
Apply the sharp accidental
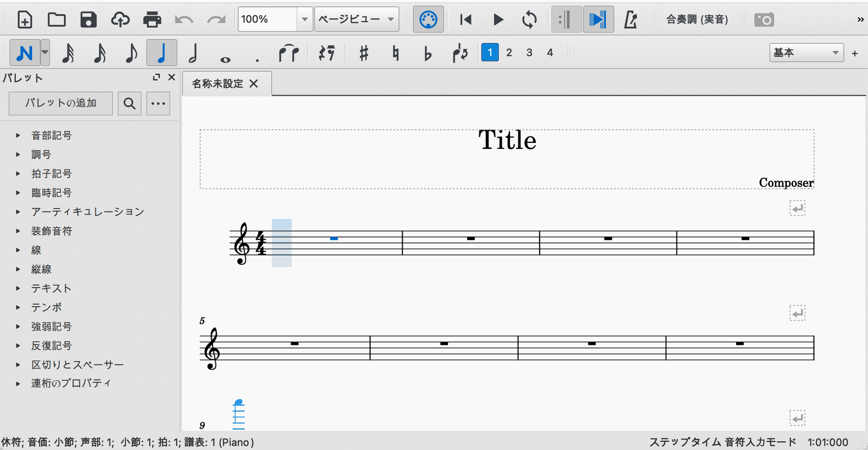(364, 53)
